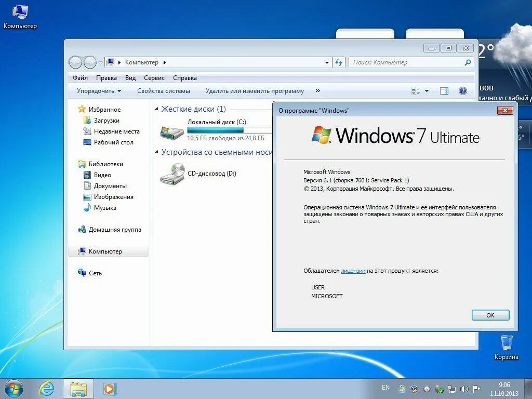This screenshot has width=532, height=399.
Task: Open Рабочий стол in navigation pane
Action: click(114, 142)
